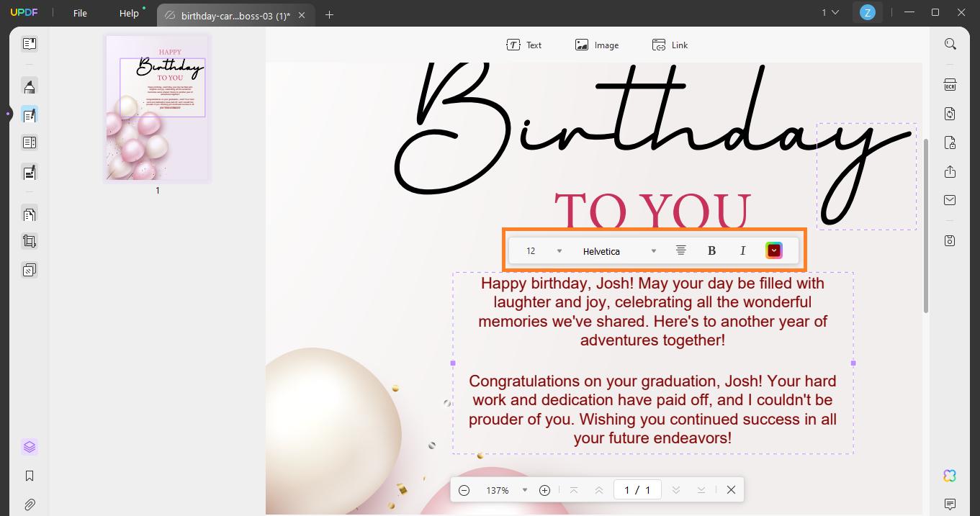Go to the last page arrow
The image size is (980, 516).
(701, 490)
